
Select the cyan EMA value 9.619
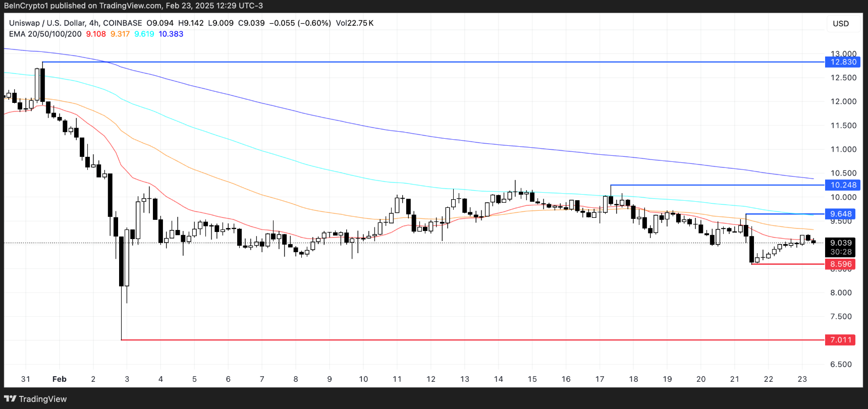(x=144, y=34)
